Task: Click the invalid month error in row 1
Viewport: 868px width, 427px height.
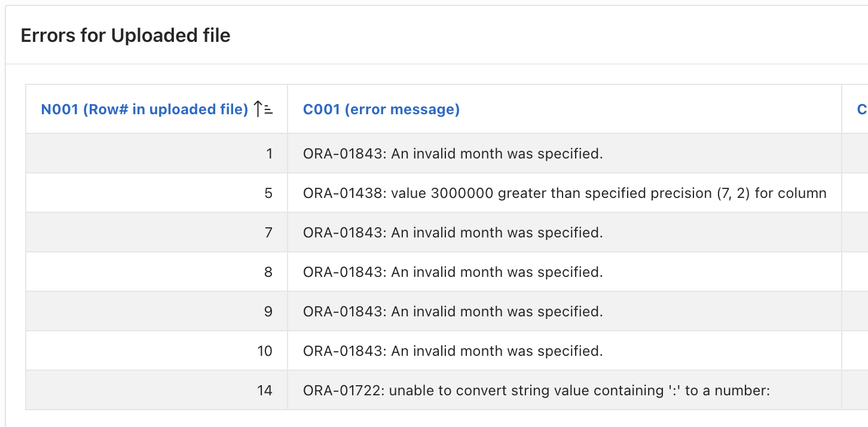Action: click(x=453, y=154)
